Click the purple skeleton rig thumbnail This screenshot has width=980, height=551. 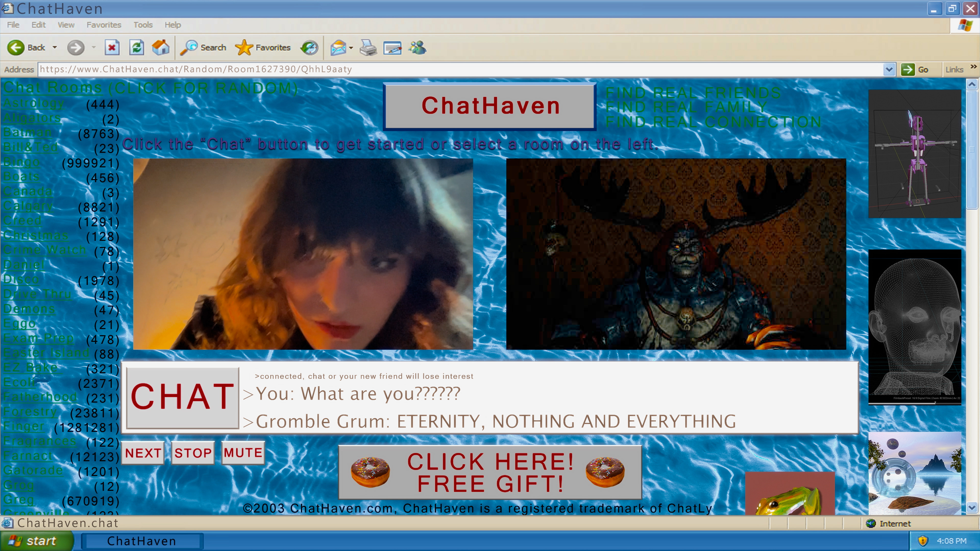915,154
